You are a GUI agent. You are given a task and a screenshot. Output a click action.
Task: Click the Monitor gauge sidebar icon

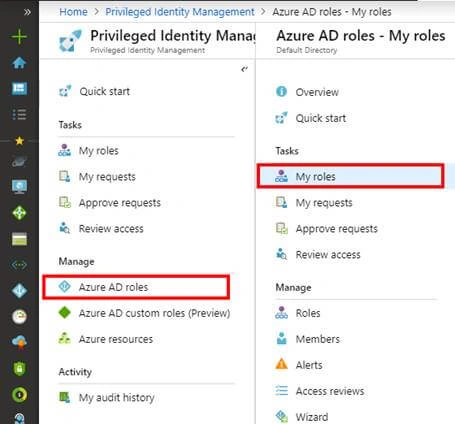[x=19, y=317]
